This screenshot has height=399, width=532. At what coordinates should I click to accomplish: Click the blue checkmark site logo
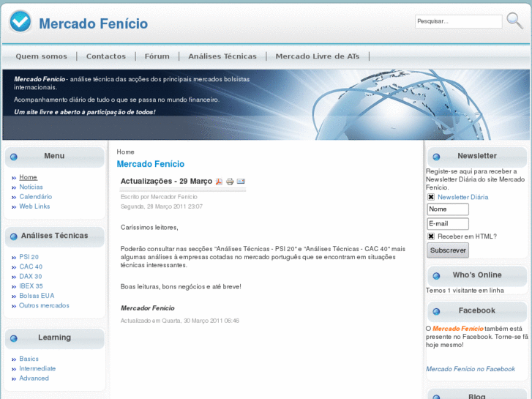[x=20, y=21]
